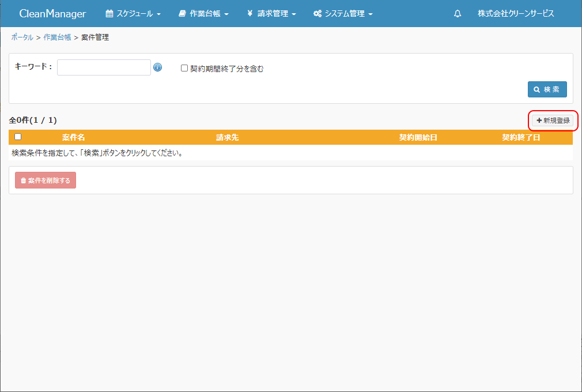The width and height of the screenshot is (582, 392).
Task: Click the plus icon on 新規登録
Action: click(539, 120)
